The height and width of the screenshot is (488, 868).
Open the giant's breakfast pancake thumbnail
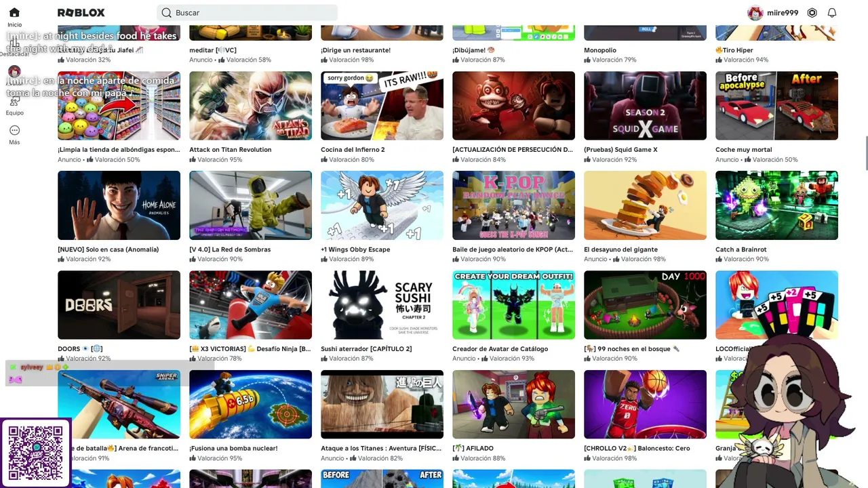[645, 205]
